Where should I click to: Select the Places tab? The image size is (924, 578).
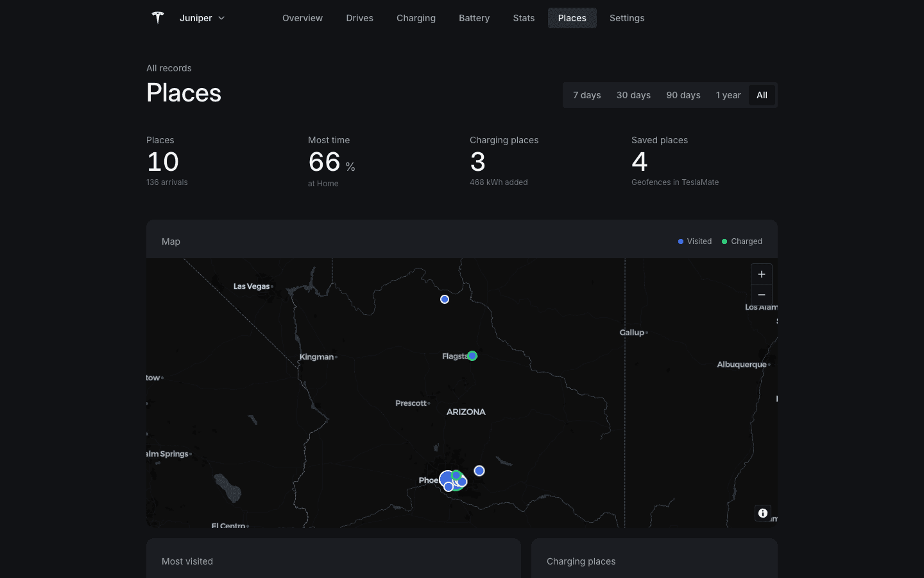coord(572,18)
